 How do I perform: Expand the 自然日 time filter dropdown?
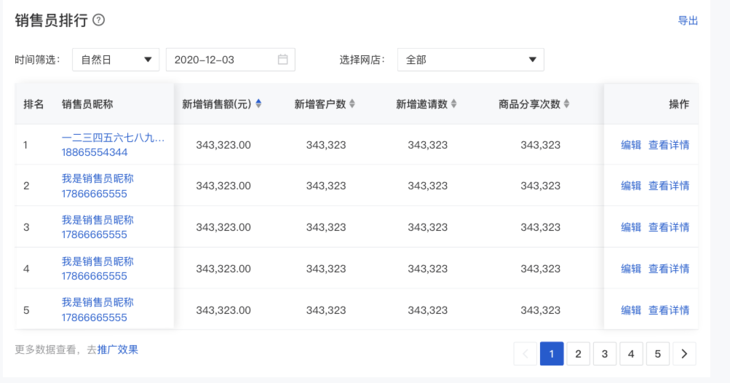115,60
